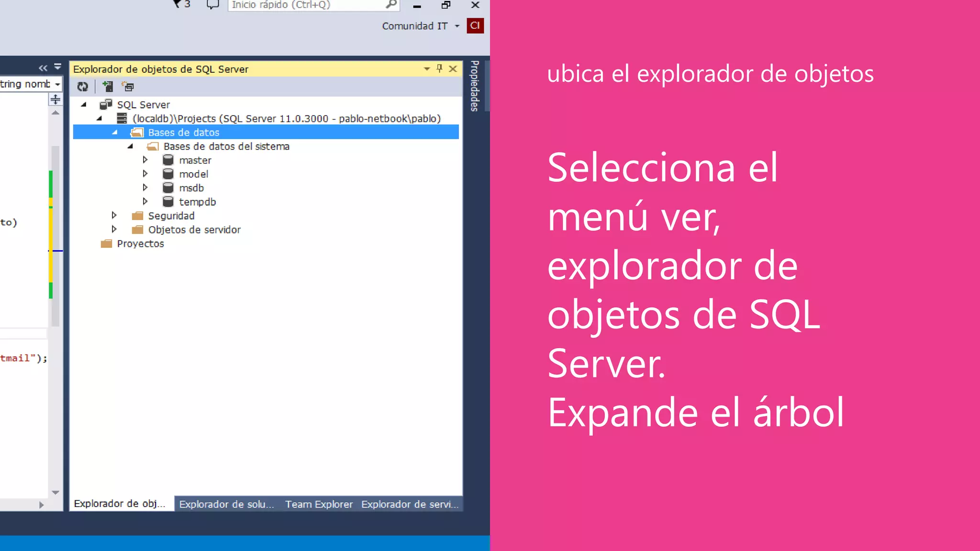This screenshot has width=980, height=551.
Task: Collapse Bases de datos del sistema
Action: pyautogui.click(x=130, y=146)
